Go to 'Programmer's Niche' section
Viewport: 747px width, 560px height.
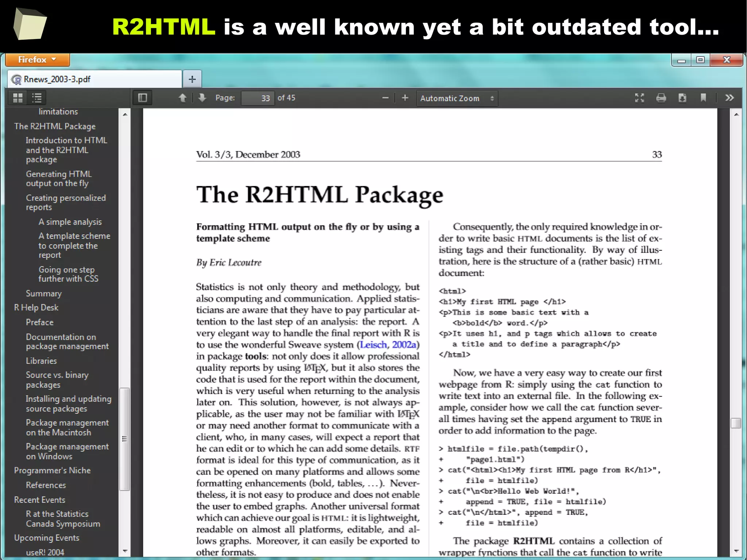(x=52, y=470)
